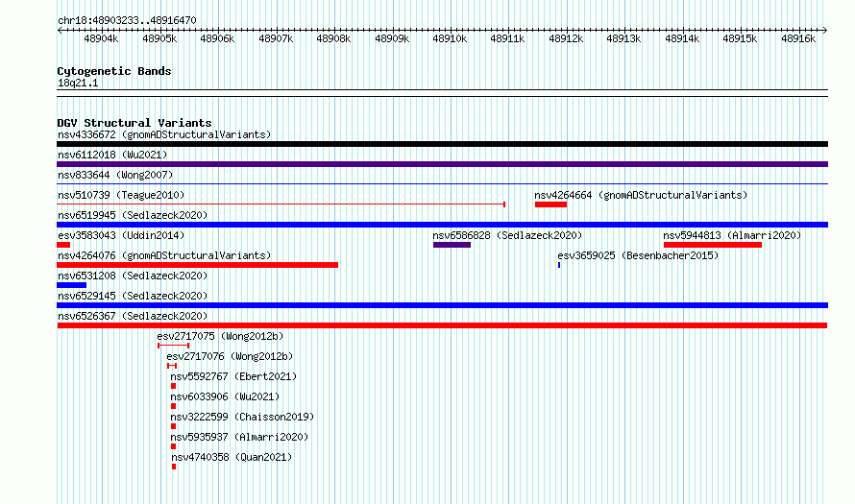Open the nsv6519945 (Sedlazeck2020) label

[x=133, y=215]
